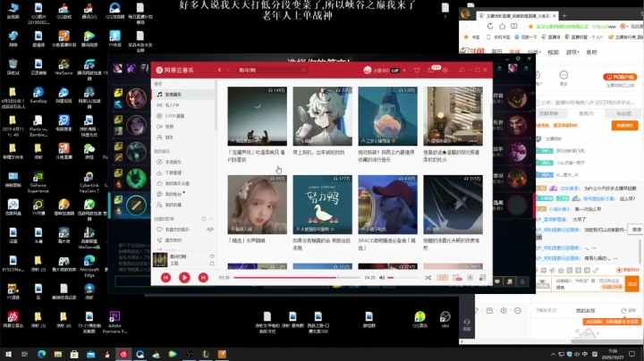
Task: Click heartbeat mode icon beside liked music
Action: [210, 230]
